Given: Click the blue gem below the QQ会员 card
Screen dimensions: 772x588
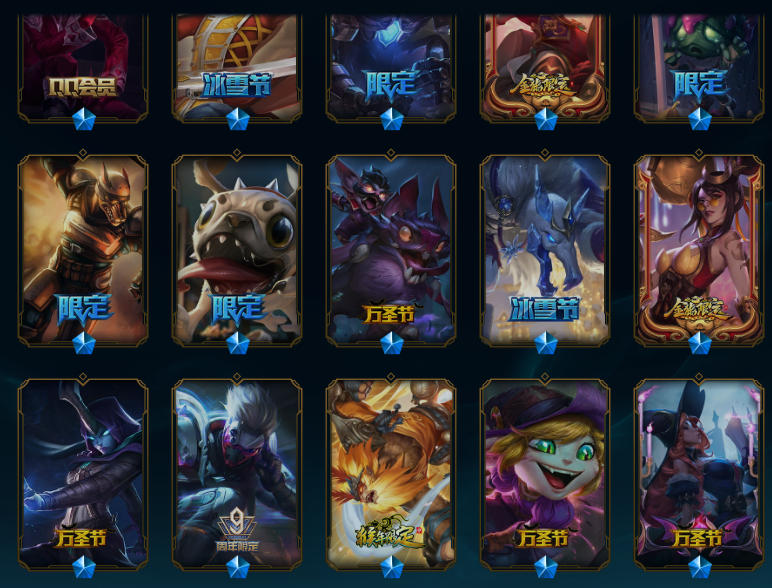Looking at the screenshot, I should (x=84, y=119).
